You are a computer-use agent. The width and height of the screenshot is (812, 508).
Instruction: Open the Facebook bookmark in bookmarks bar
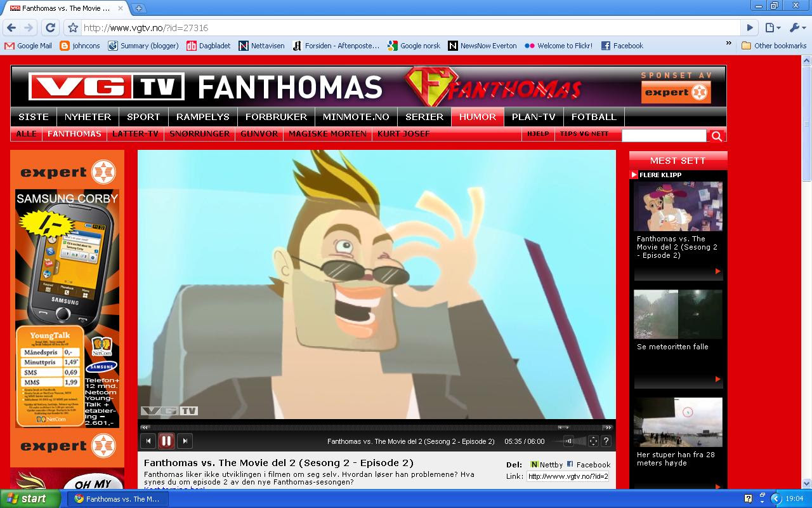(x=622, y=46)
